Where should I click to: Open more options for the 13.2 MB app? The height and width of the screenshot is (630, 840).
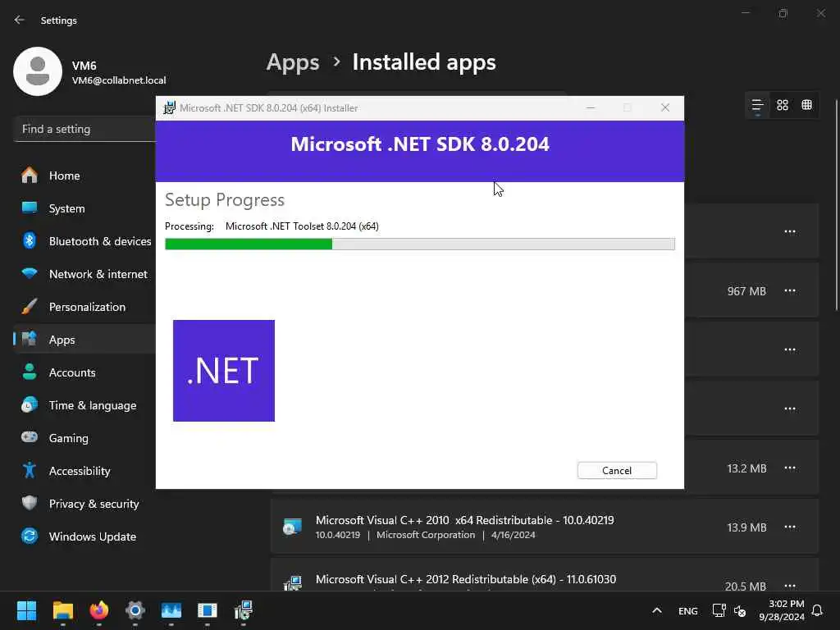click(790, 468)
